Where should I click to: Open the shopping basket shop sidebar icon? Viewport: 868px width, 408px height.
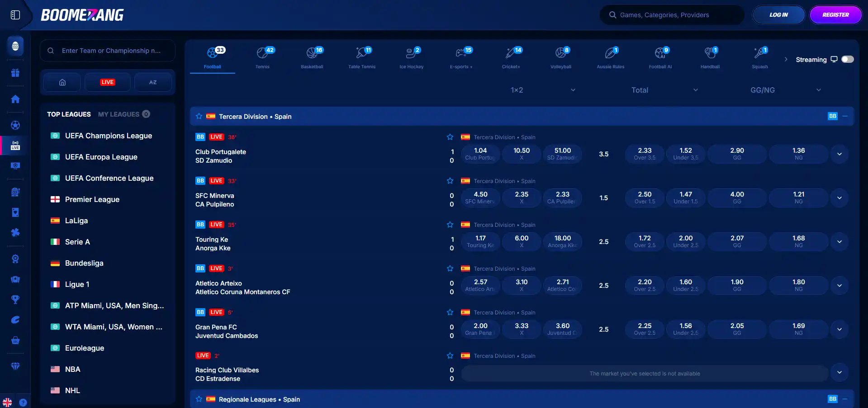pos(15,340)
